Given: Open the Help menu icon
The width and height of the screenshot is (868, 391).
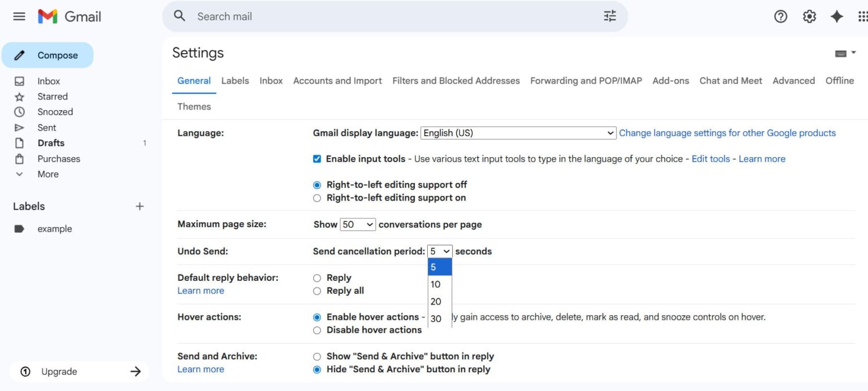Looking at the screenshot, I should (x=780, y=16).
